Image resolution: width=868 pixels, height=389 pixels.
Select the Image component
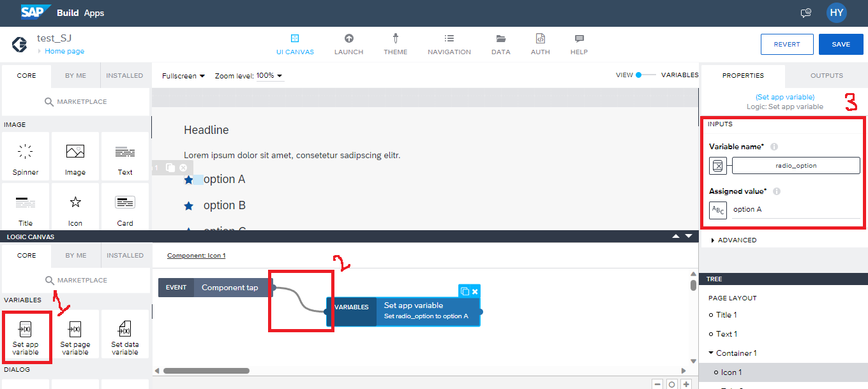(75, 157)
